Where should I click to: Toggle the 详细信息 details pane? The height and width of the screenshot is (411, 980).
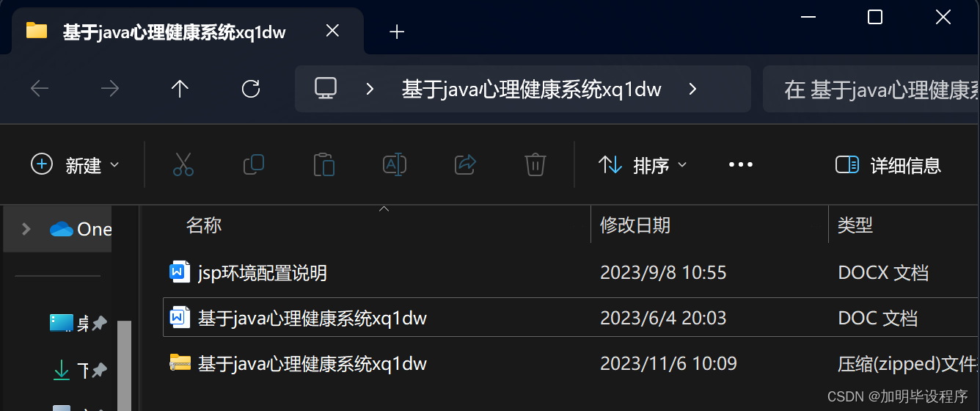(x=888, y=165)
